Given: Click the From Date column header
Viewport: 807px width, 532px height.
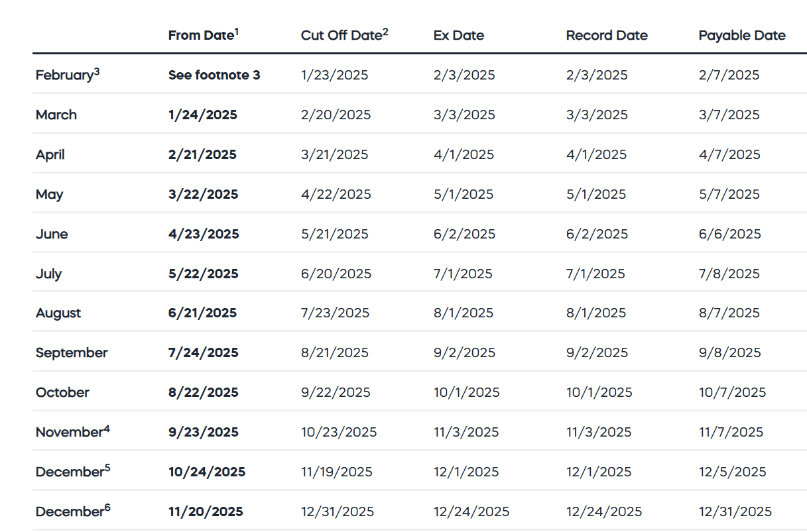Looking at the screenshot, I should coord(203,35).
